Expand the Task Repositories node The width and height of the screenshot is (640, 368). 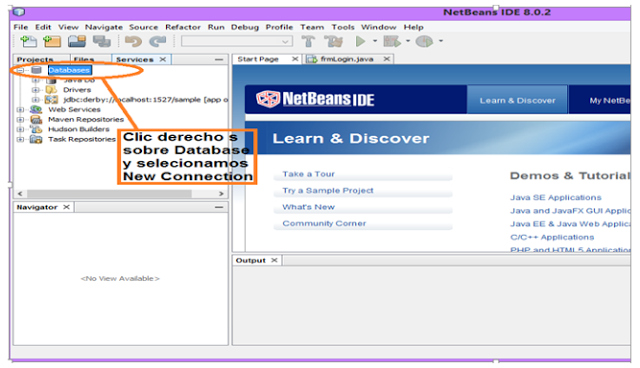click(x=20, y=139)
